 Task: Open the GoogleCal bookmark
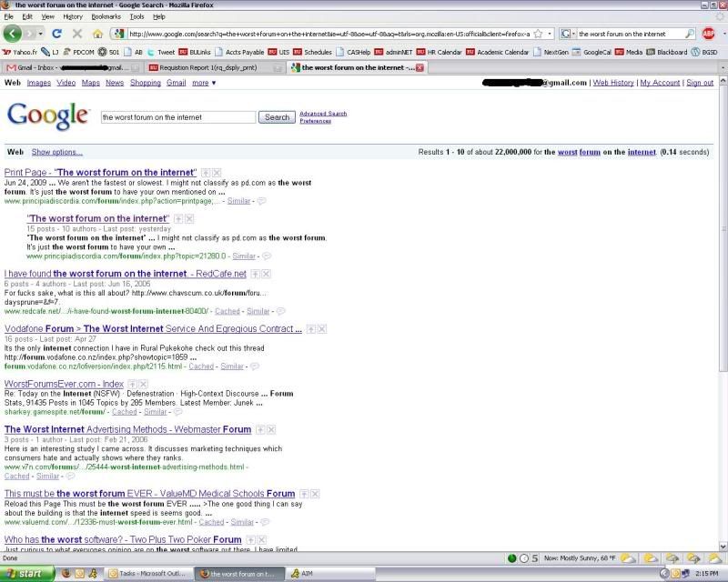(591, 52)
